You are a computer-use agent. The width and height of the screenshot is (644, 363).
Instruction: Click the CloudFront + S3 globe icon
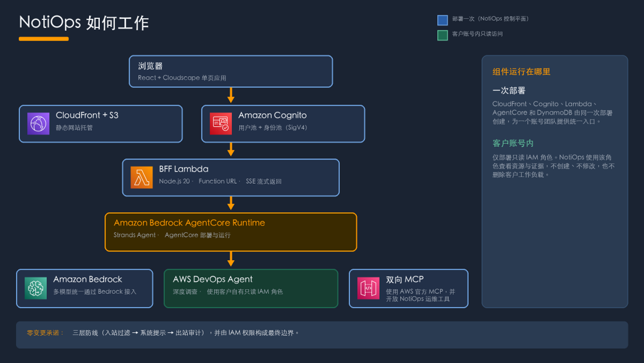tap(38, 123)
